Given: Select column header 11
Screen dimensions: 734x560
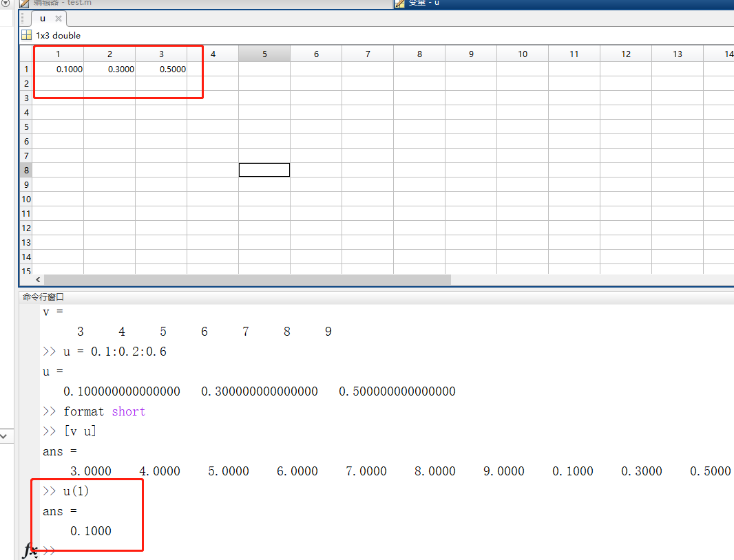Looking at the screenshot, I should (574, 54).
